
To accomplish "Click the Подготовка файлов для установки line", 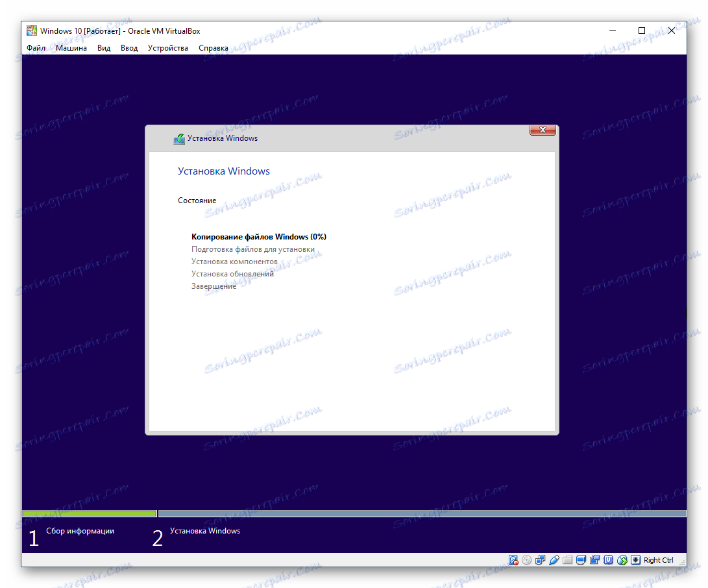I will pyautogui.click(x=253, y=249).
